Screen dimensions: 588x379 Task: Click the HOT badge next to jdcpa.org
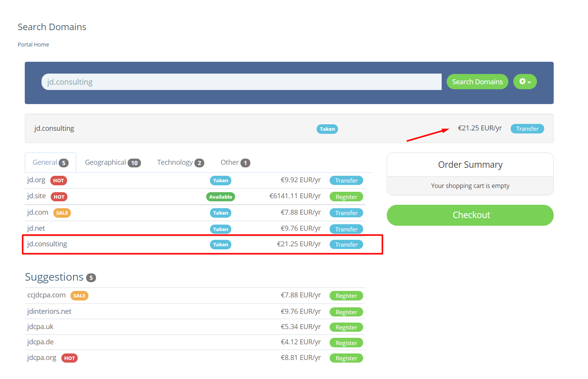(69, 358)
